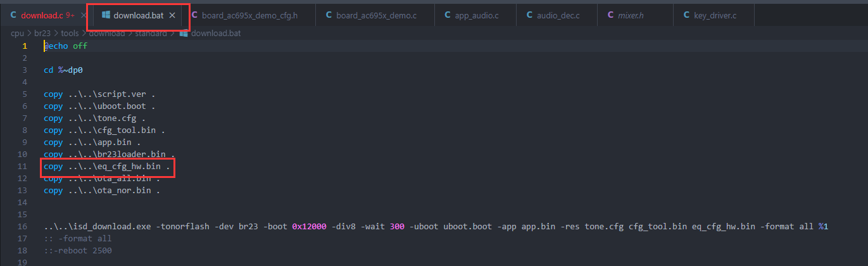
Task: Click the '::-reboot 2500' comment line
Action: pyautogui.click(x=77, y=251)
